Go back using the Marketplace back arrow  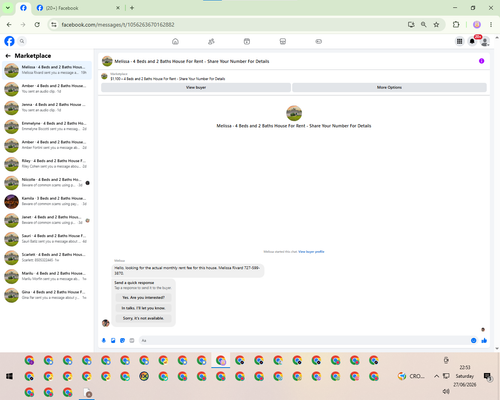8,56
